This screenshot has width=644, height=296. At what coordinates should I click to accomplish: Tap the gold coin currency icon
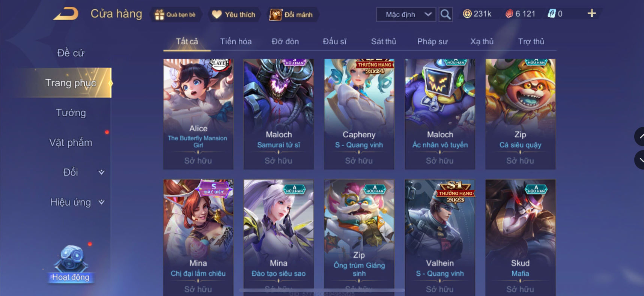[467, 14]
